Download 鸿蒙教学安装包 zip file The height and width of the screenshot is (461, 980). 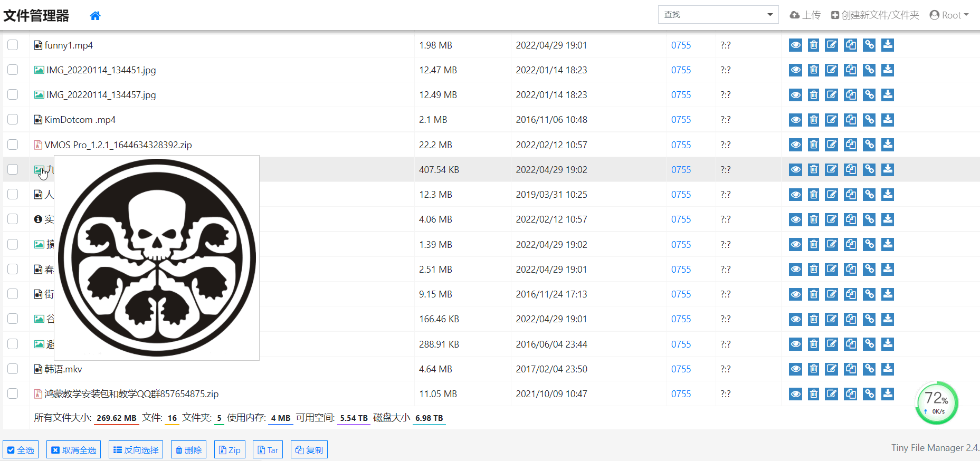tap(888, 393)
